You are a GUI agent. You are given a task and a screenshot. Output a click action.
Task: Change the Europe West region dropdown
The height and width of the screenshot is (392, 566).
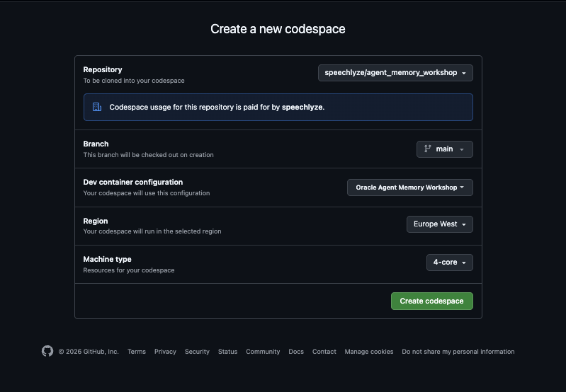pos(440,224)
